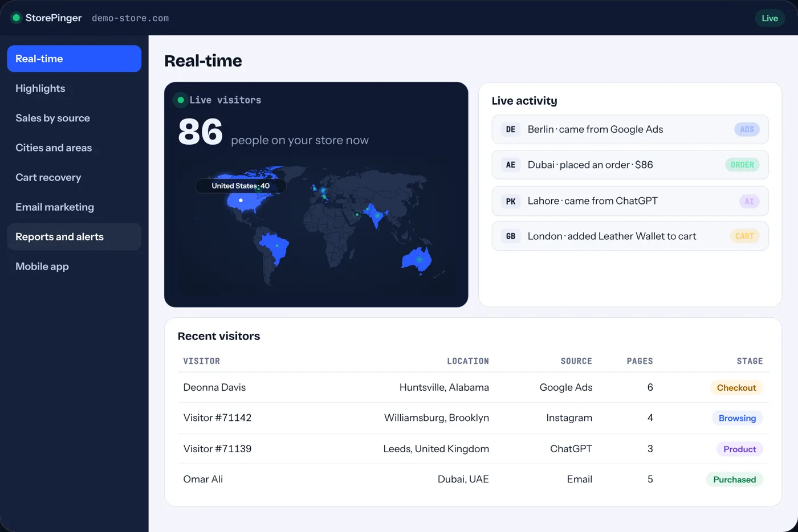
Task: Click the 86 live visitors count
Action: click(200, 132)
